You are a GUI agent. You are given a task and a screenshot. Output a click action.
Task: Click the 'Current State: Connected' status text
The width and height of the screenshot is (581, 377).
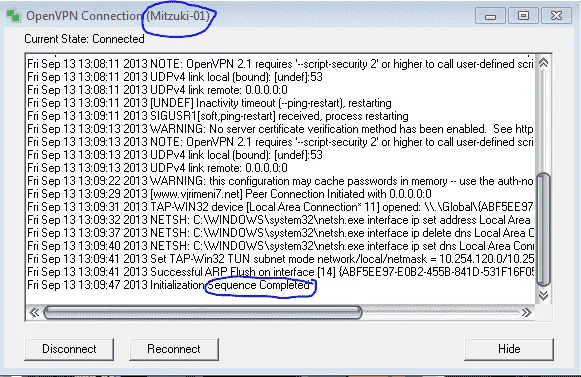coord(84,39)
